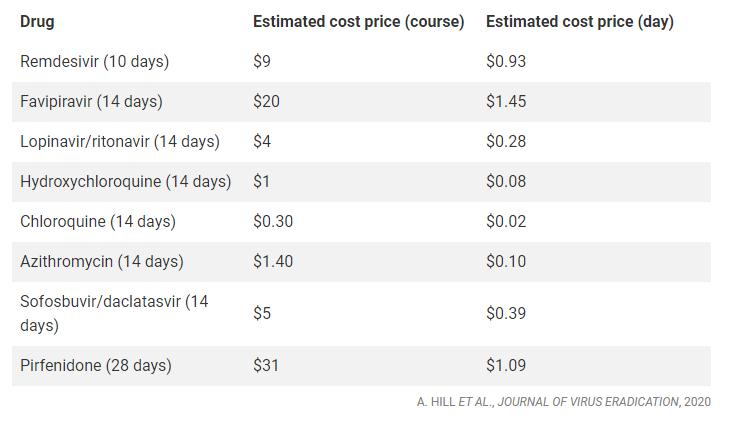The width and height of the screenshot is (732, 424).
Task: Click the $0.93 per day value
Action: click(506, 61)
